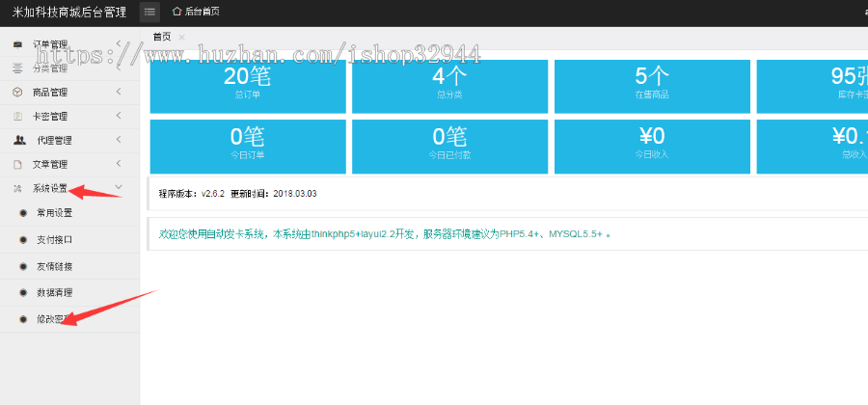The image size is (868, 405).
Task: Open the 订单管理 menu
Action: [69, 44]
